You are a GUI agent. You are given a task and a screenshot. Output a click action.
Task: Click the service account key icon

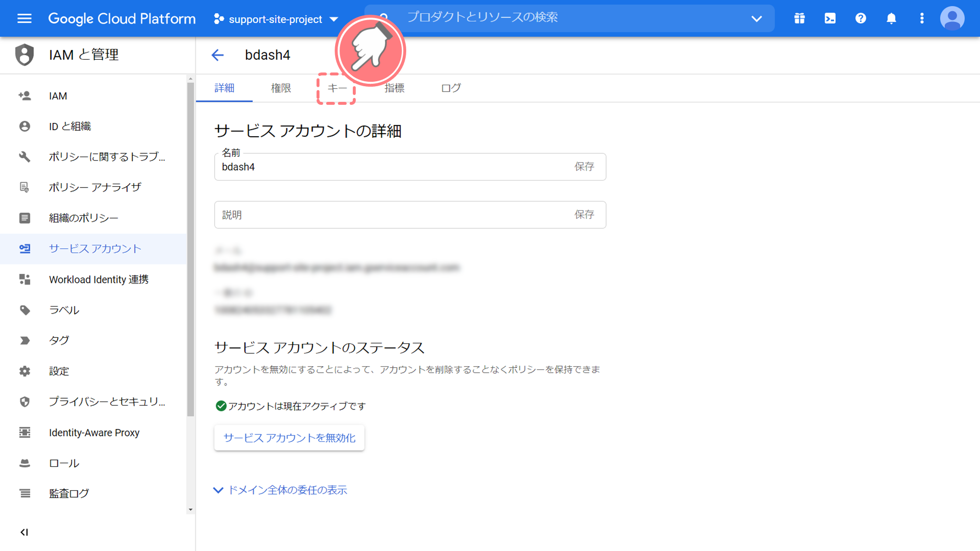(24, 249)
